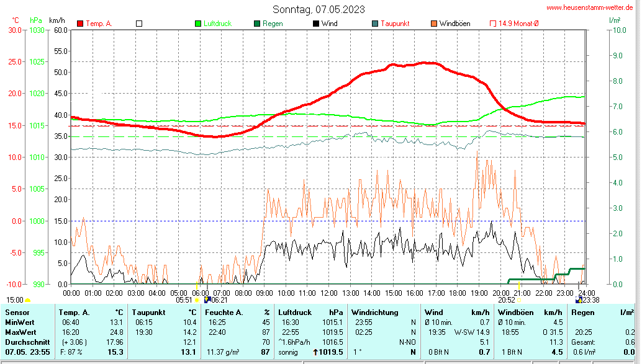This screenshot has width=642, height=364.
Task: Select the dark green Regen legend square
Action: pos(257,24)
